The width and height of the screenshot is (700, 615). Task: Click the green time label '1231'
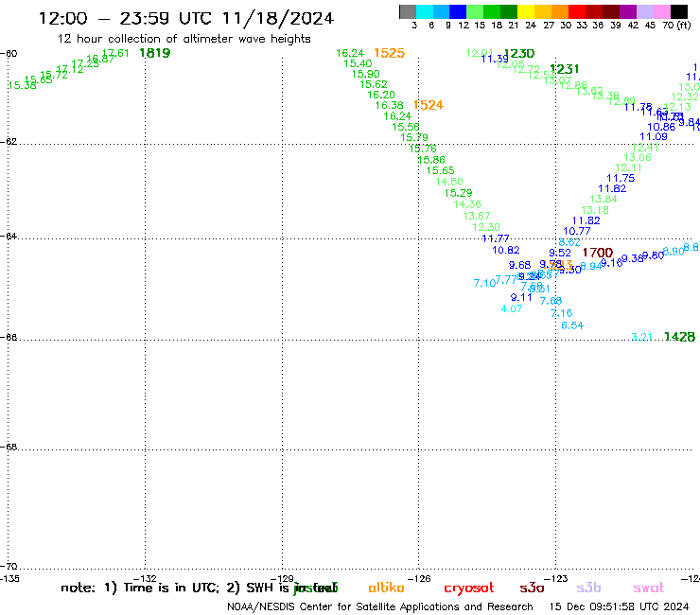click(x=565, y=69)
